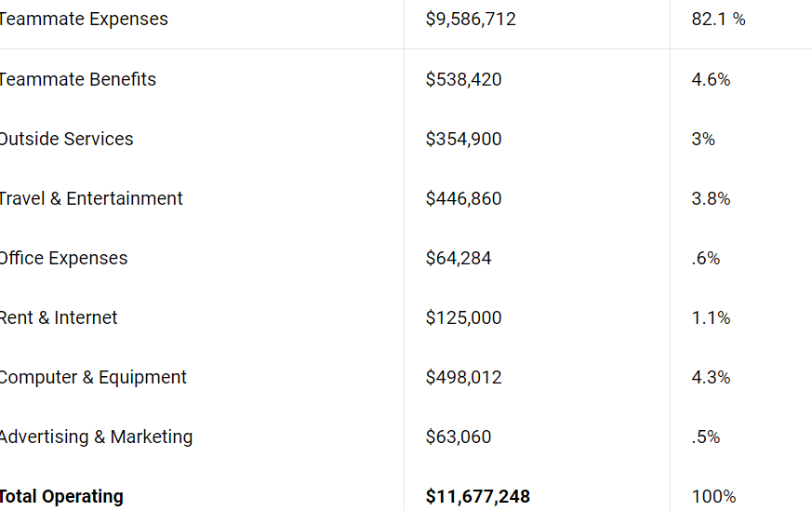Screen dimensions: 812x511
Task: Select the $446,860 amount
Action: 463,198
